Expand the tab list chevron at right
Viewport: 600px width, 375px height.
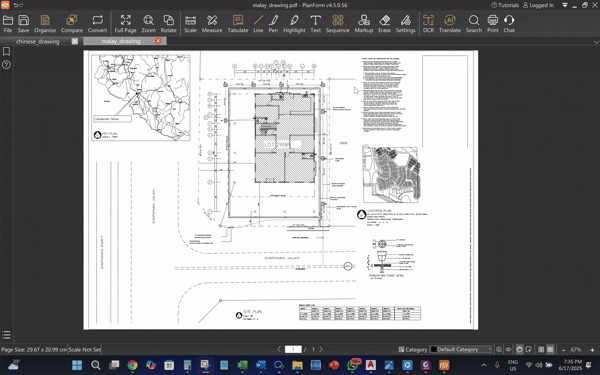596,42
